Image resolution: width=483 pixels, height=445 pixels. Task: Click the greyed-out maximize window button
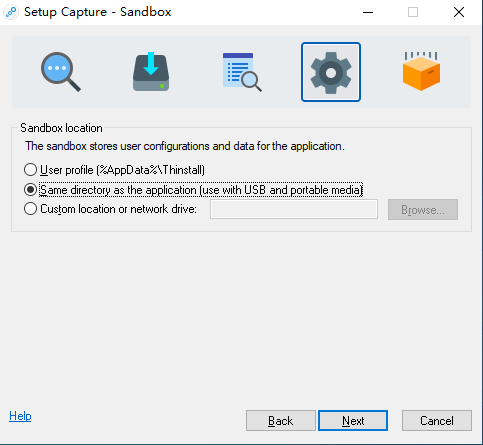(x=413, y=12)
